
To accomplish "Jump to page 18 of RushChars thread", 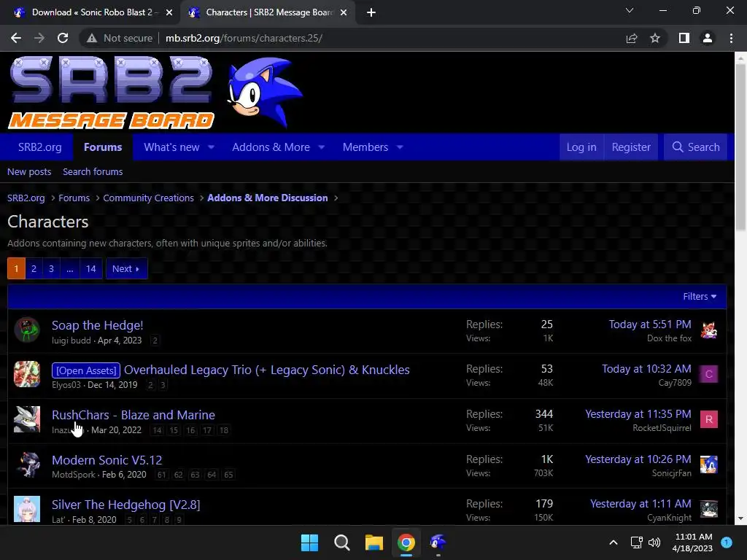I will pos(224,430).
